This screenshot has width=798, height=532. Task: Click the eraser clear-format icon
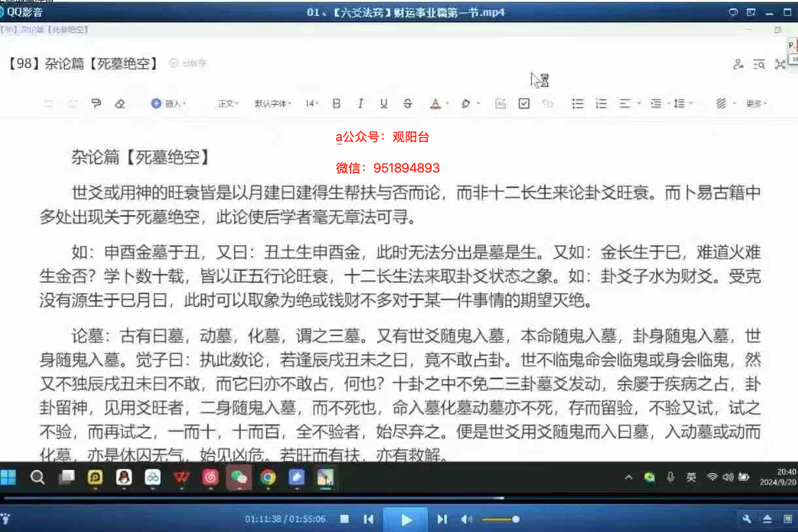point(119,103)
